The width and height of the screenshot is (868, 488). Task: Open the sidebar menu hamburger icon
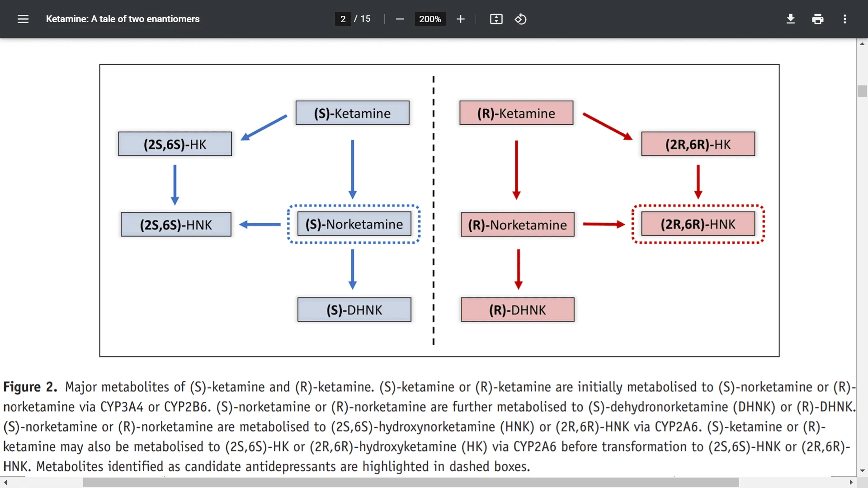click(x=23, y=19)
